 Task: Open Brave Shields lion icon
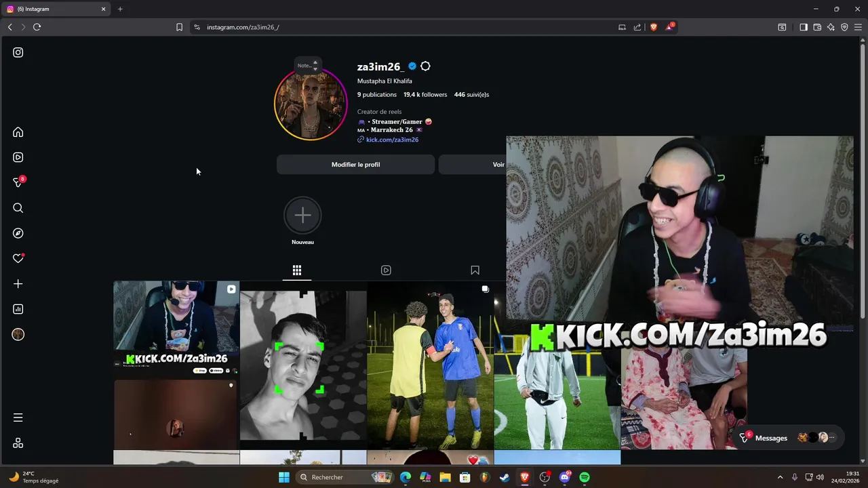click(654, 27)
